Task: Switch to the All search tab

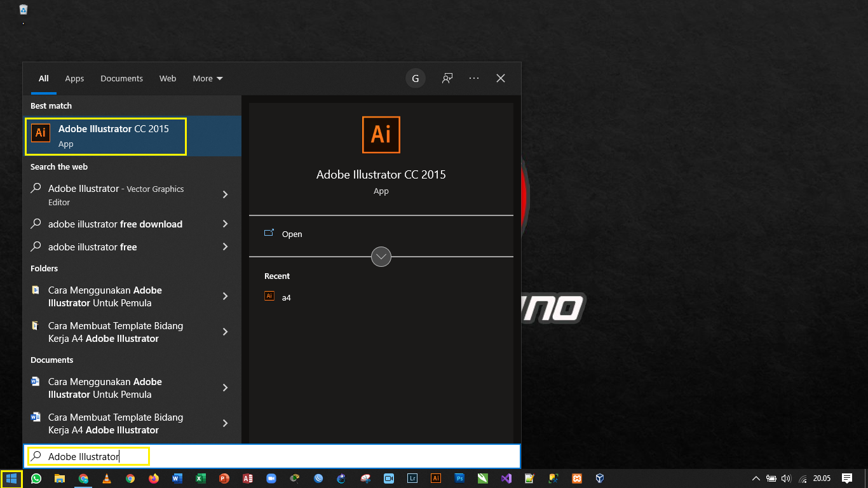Action: click(x=43, y=78)
